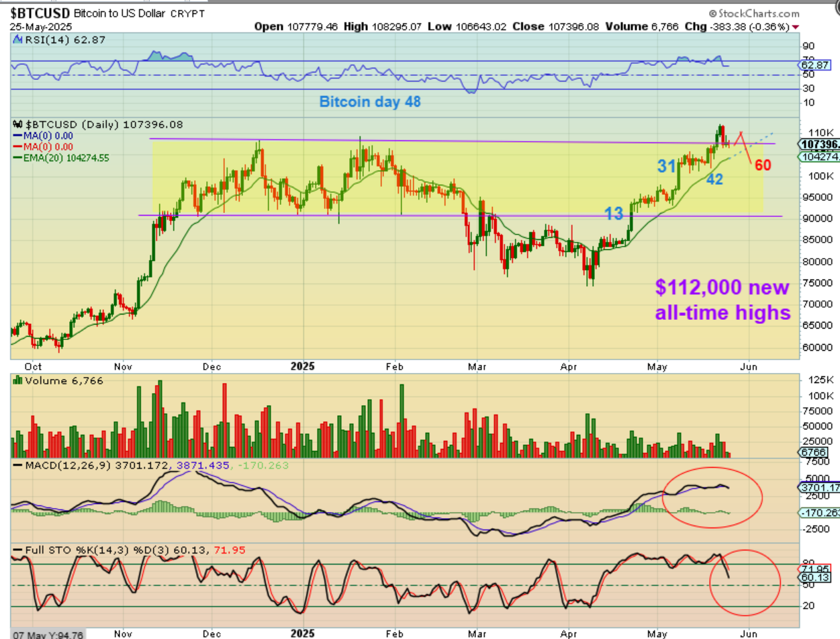Click the -170.263 histogram tag on axis
840x639 pixels.
[819, 513]
